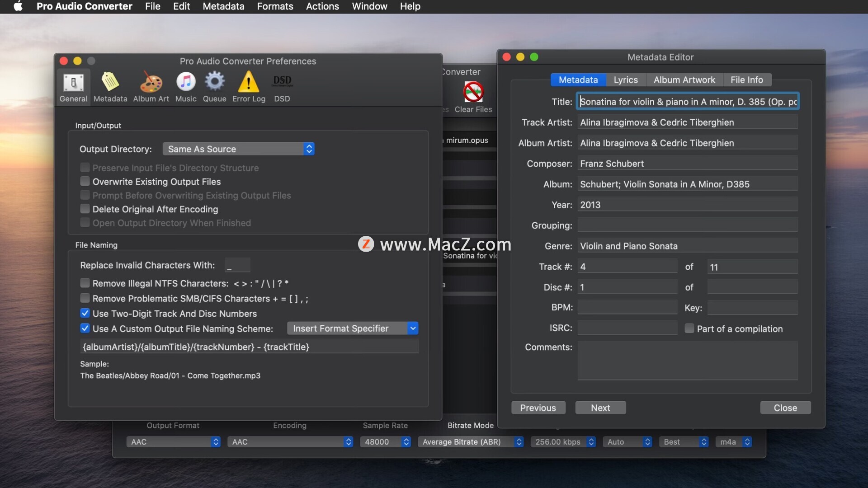
Task: Open the Actions menu
Action: 322,6
